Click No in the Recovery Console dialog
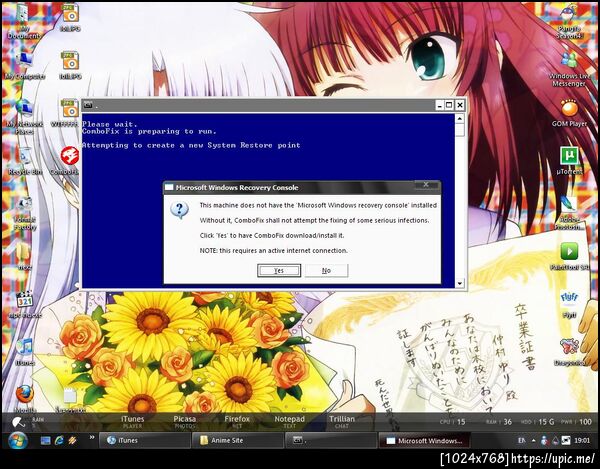Viewport: 600px width, 469px height. [326, 270]
